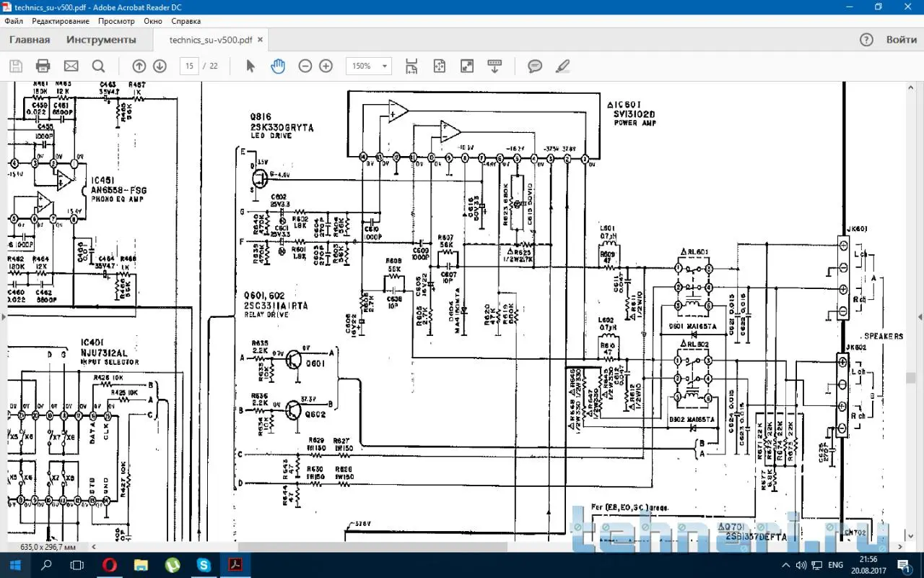Open the 150% zoom dropdown
Image resolution: width=924 pixels, height=578 pixels.
pyautogui.click(x=369, y=66)
